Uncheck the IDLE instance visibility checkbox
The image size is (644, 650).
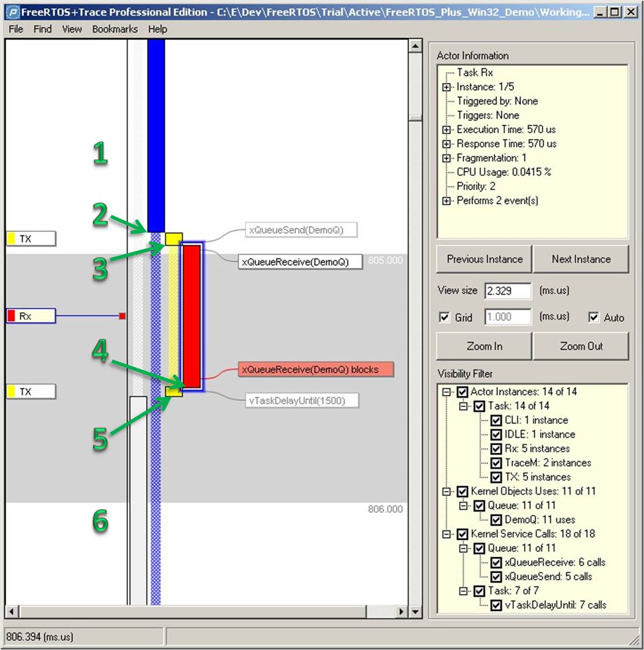(496, 434)
